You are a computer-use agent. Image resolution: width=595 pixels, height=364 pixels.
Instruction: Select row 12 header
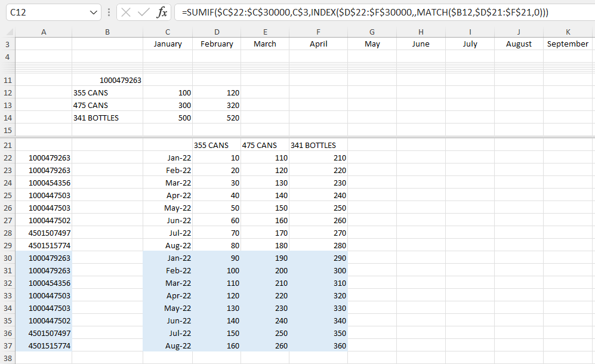8,92
